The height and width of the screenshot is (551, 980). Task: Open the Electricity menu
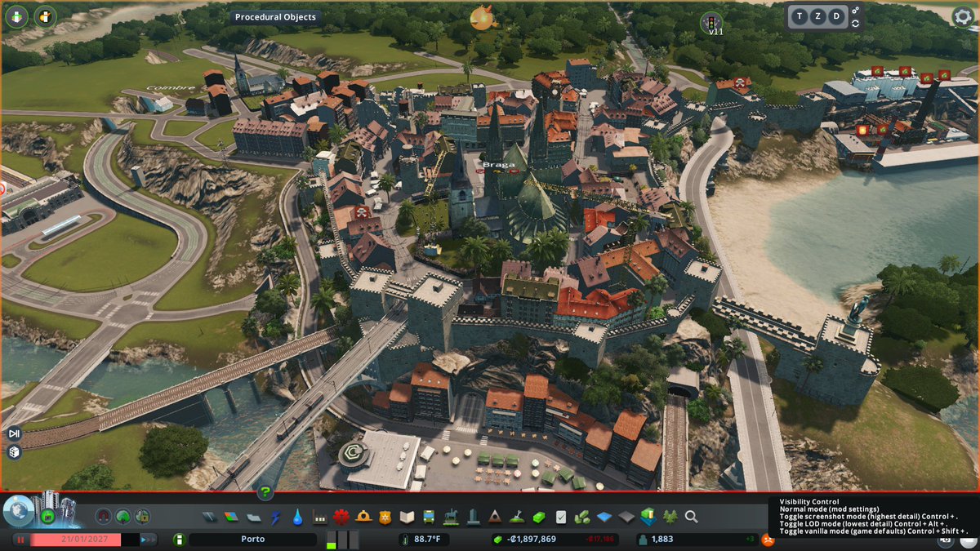coord(275,517)
